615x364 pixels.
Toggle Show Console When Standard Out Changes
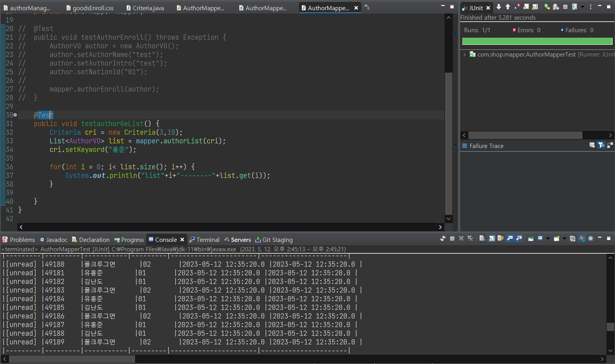(x=510, y=238)
